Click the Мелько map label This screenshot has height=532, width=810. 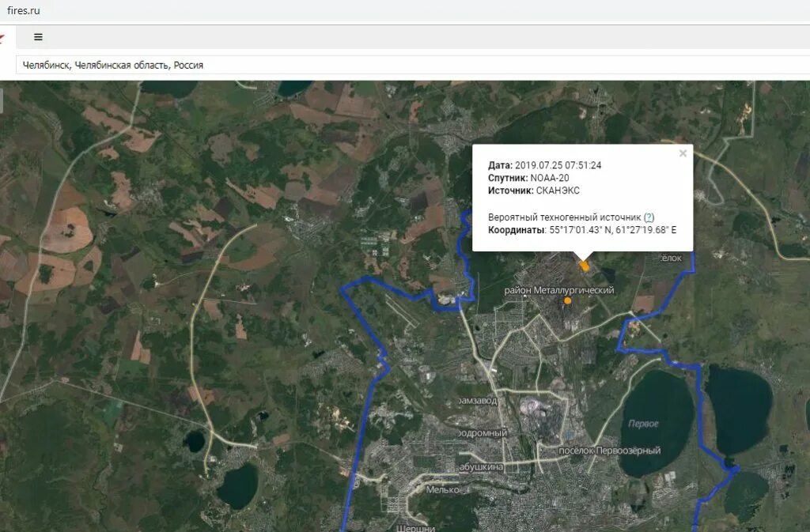click(x=442, y=489)
